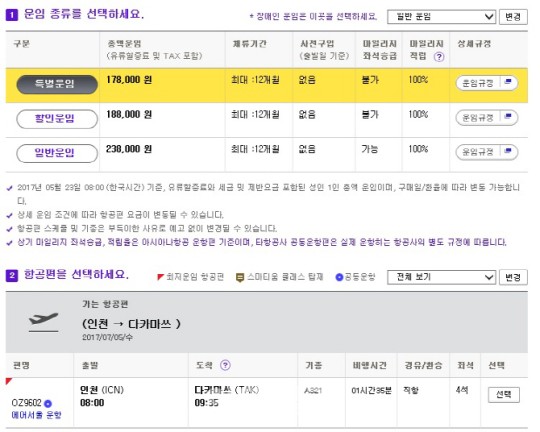Screen dimensions: 540x432
Task: Click the popup icon in 일반운임 fare rules button
Action: click(x=508, y=152)
